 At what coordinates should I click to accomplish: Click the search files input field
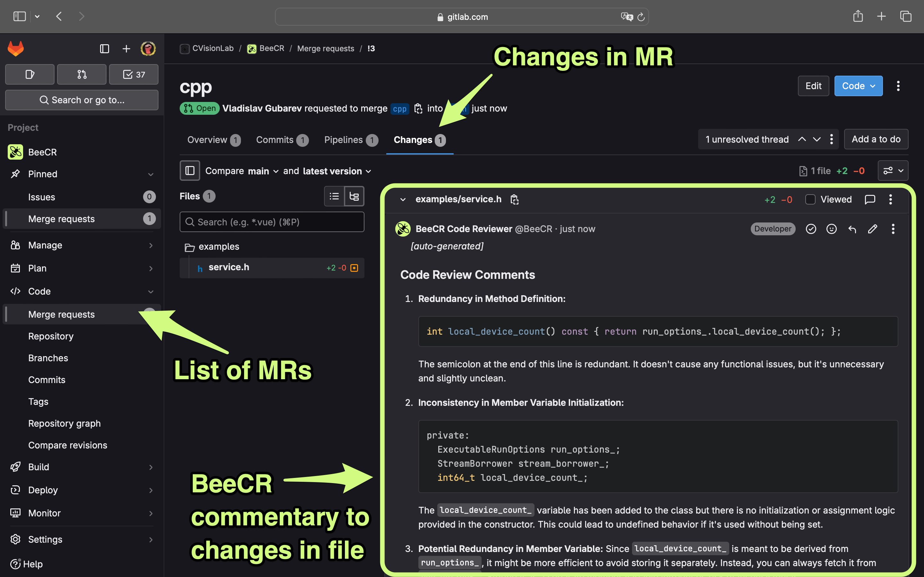tap(272, 222)
